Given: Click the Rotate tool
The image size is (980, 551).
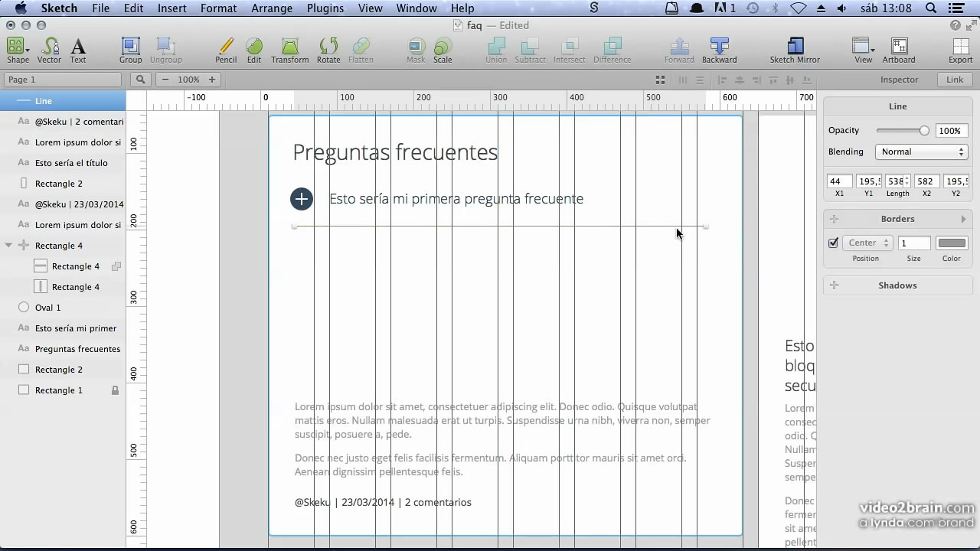Looking at the screenshot, I should tap(328, 51).
